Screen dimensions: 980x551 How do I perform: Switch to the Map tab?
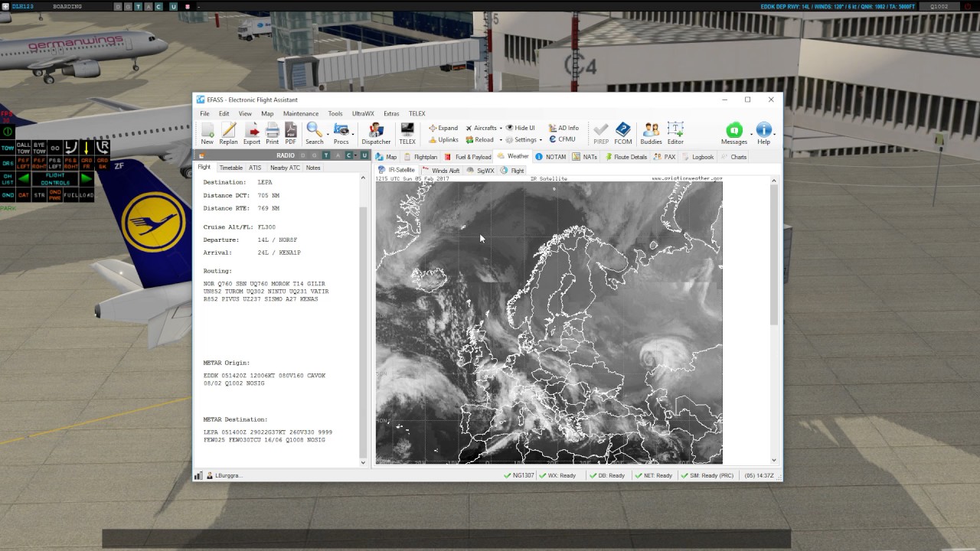[x=387, y=157]
